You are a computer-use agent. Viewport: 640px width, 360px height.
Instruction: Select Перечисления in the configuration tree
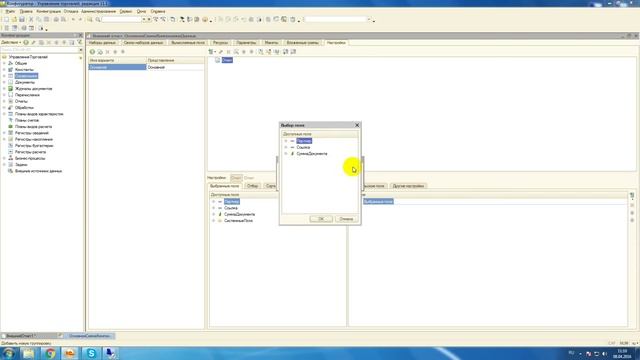pos(27,95)
